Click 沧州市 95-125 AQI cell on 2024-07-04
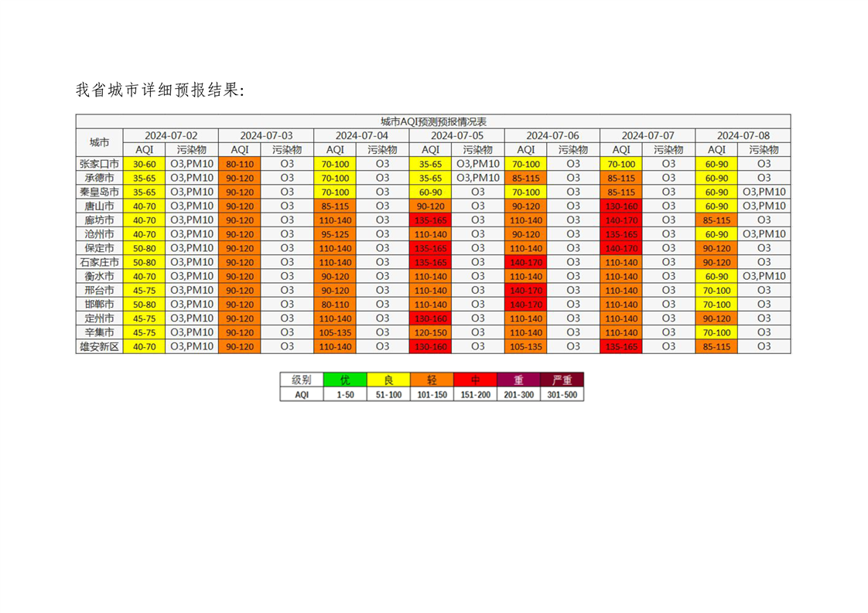Screen dimensions: 868x613 (x=335, y=234)
